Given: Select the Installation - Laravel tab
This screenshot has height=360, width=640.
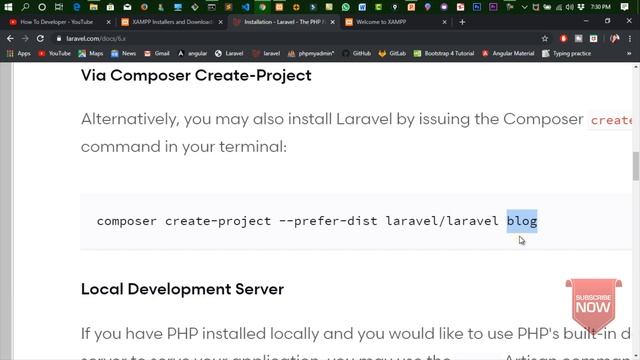Looking at the screenshot, I should (x=284, y=22).
